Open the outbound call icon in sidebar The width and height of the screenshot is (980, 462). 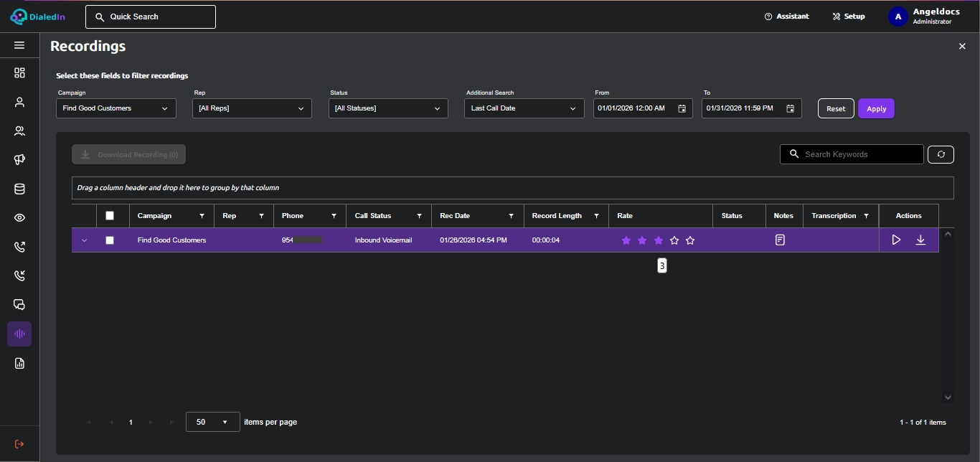click(x=19, y=247)
